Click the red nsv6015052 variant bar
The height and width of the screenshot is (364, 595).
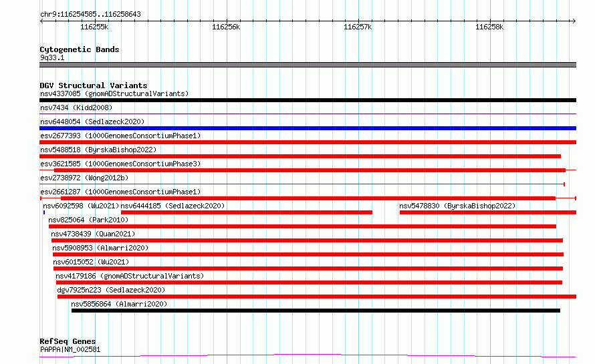[308, 268]
